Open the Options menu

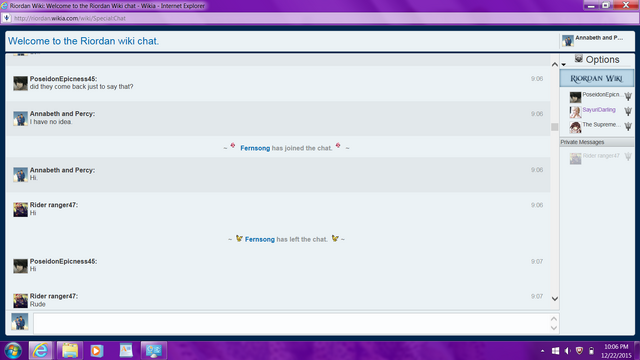[602, 60]
